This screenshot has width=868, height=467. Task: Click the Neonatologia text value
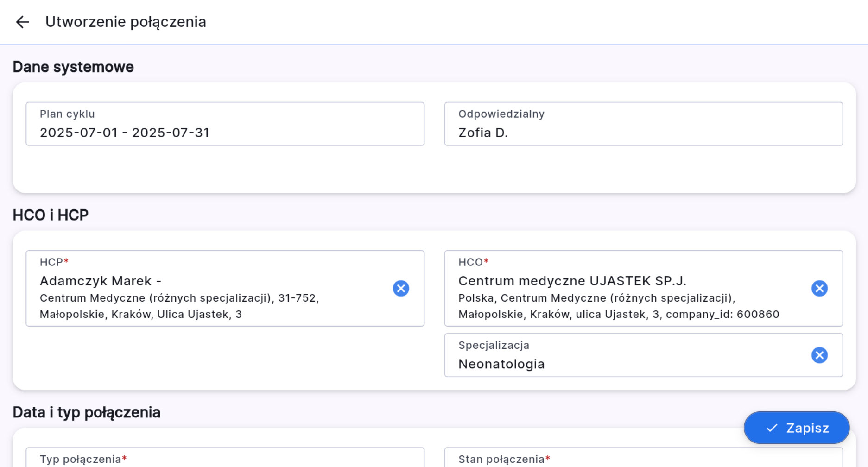tap(501, 364)
